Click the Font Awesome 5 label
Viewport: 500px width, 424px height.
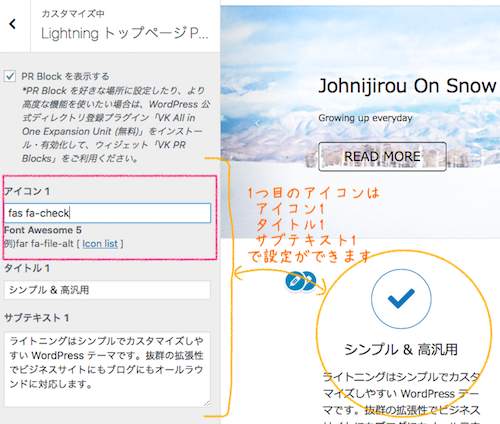[x=43, y=230]
